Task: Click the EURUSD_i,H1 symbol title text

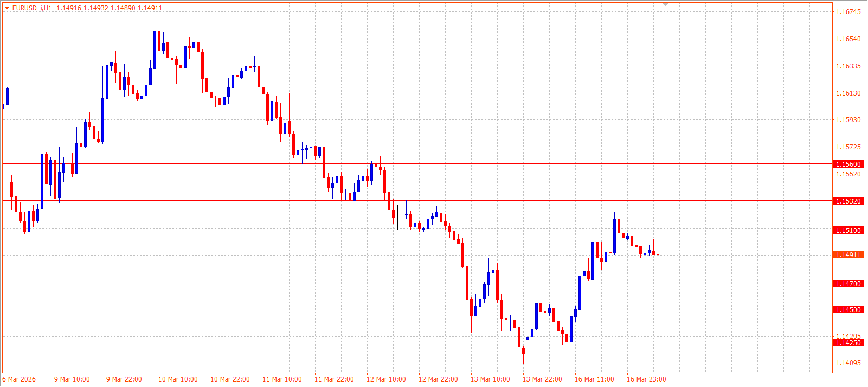Action: 32,8
